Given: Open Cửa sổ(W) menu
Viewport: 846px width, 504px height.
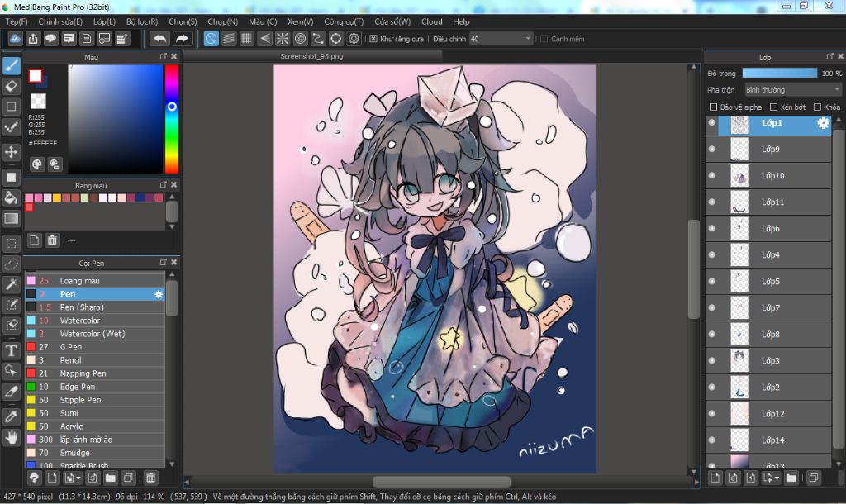Looking at the screenshot, I should click(392, 21).
